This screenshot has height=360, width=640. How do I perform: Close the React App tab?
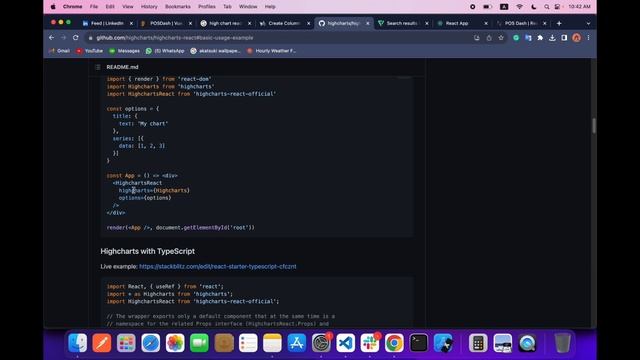click(486, 24)
